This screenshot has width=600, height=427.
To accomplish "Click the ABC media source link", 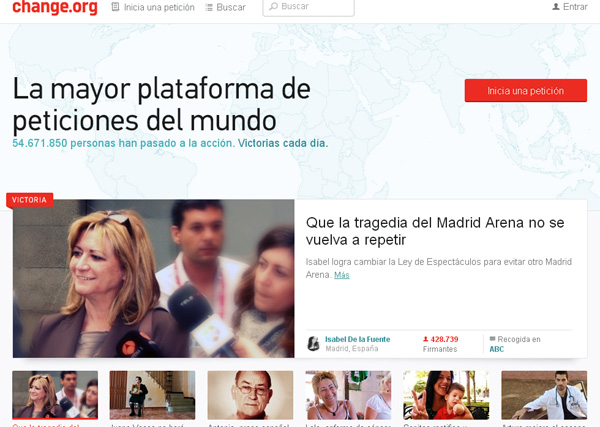I will pyautogui.click(x=497, y=350).
